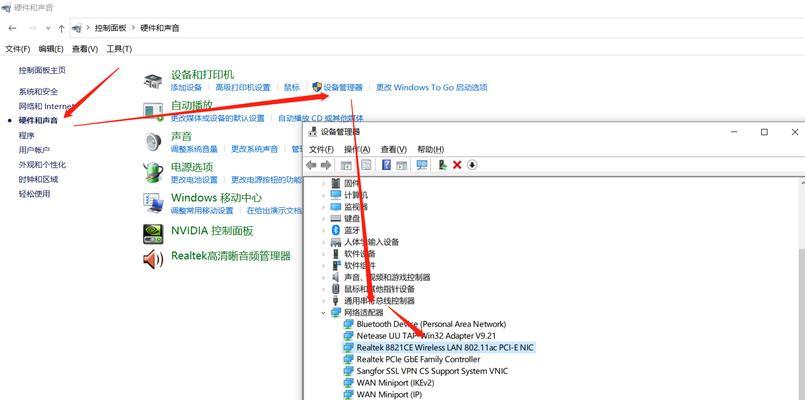Click the 自动播放 category icon
Image resolution: width=805 pixels, height=400 pixels.
[153, 111]
